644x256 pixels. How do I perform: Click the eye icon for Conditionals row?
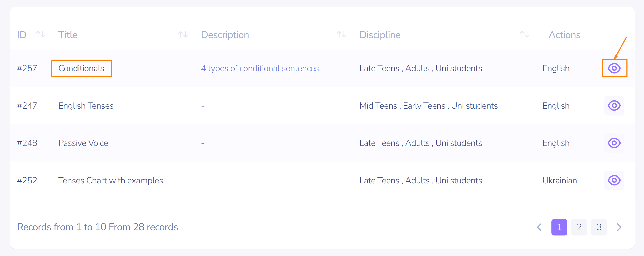[x=614, y=68]
